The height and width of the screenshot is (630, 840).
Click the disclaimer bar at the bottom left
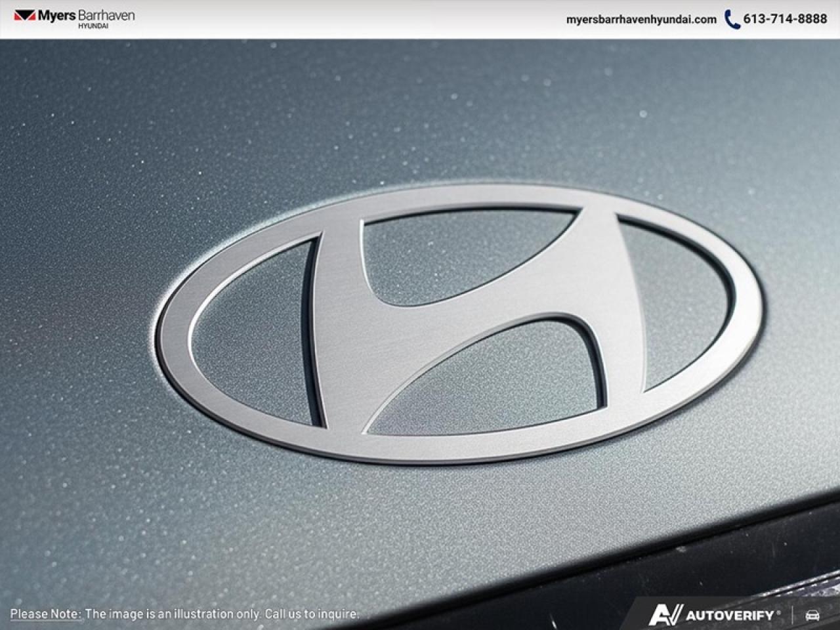point(184,616)
